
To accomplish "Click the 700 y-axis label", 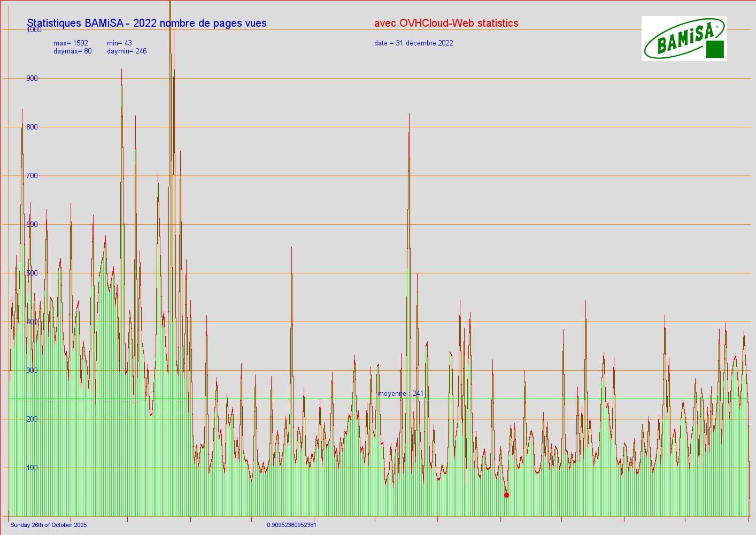I will coord(32,176).
